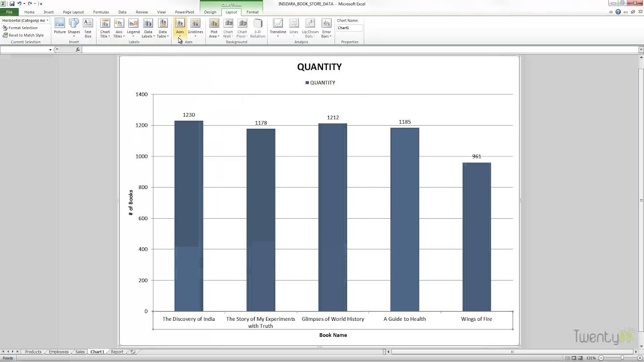Select the QUANTITY chart title
The height and width of the screenshot is (362, 644).
(319, 67)
